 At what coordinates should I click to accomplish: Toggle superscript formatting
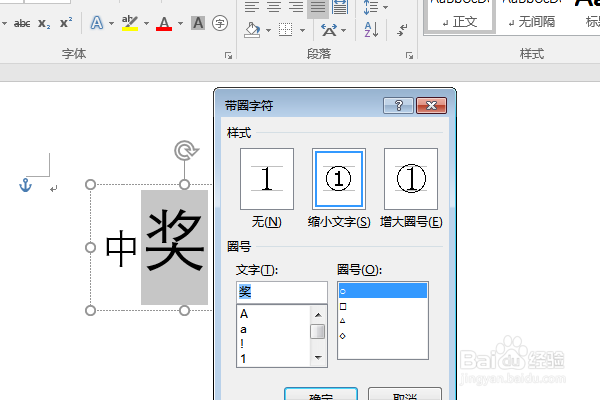(x=66, y=23)
